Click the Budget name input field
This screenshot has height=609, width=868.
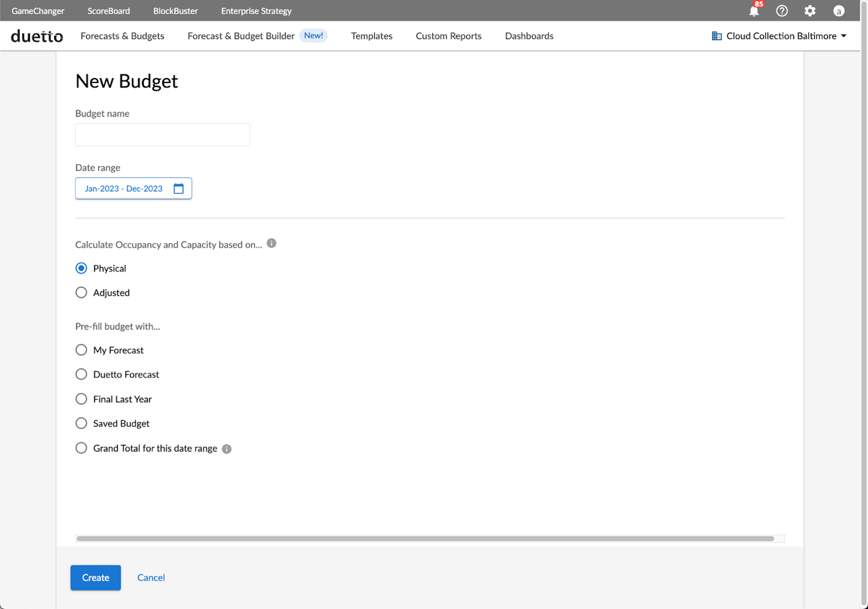point(163,135)
